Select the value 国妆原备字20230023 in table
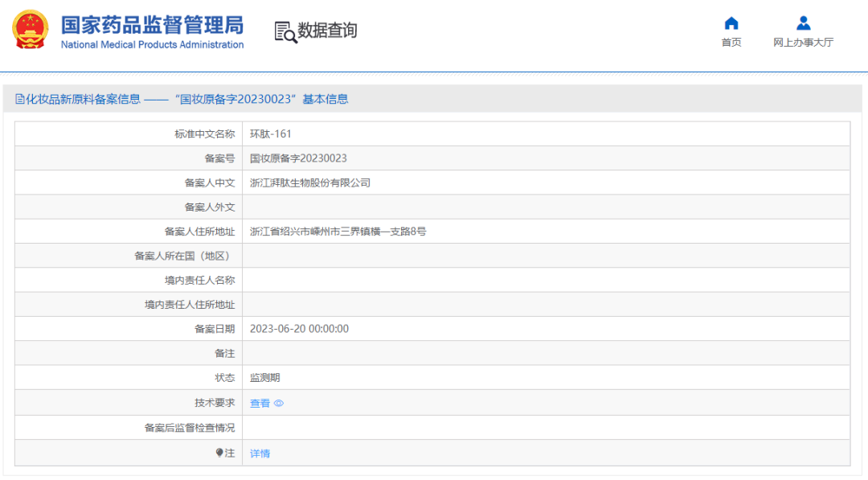Image resolution: width=868 pixels, height=480 pixels. [x=298, y=158]
